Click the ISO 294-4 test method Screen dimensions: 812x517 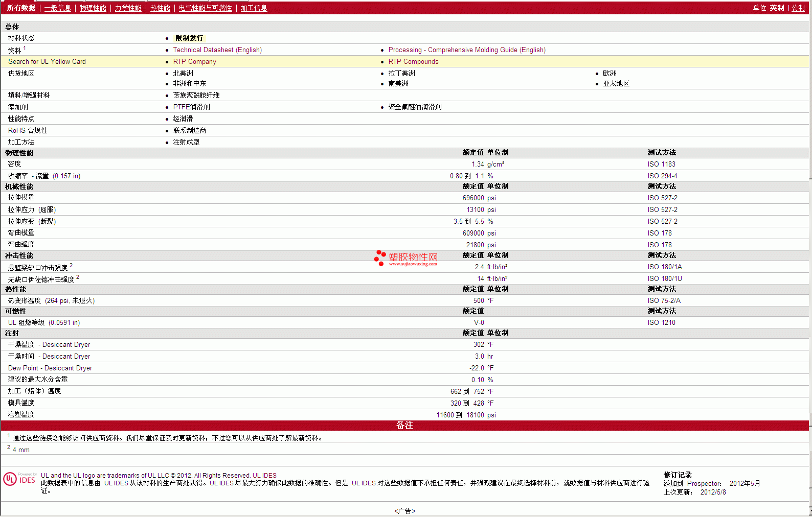pyautogui.click(x=662, y=176)
